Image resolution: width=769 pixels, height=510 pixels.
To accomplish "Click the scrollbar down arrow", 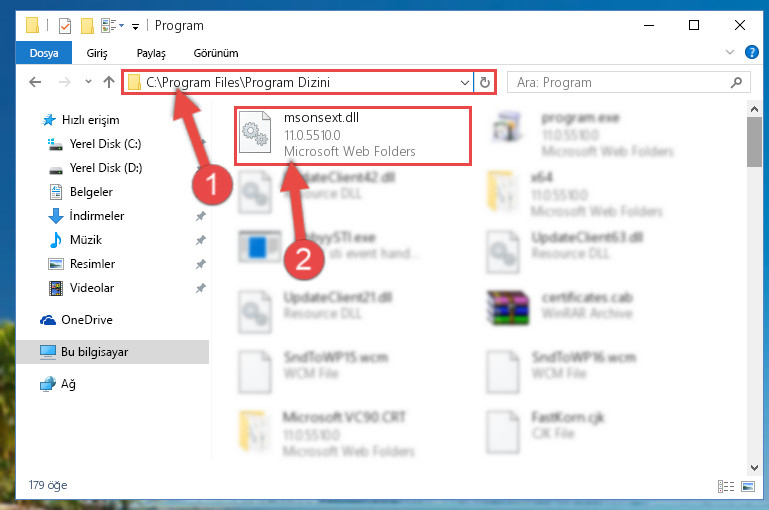I will tap(754, 468).
